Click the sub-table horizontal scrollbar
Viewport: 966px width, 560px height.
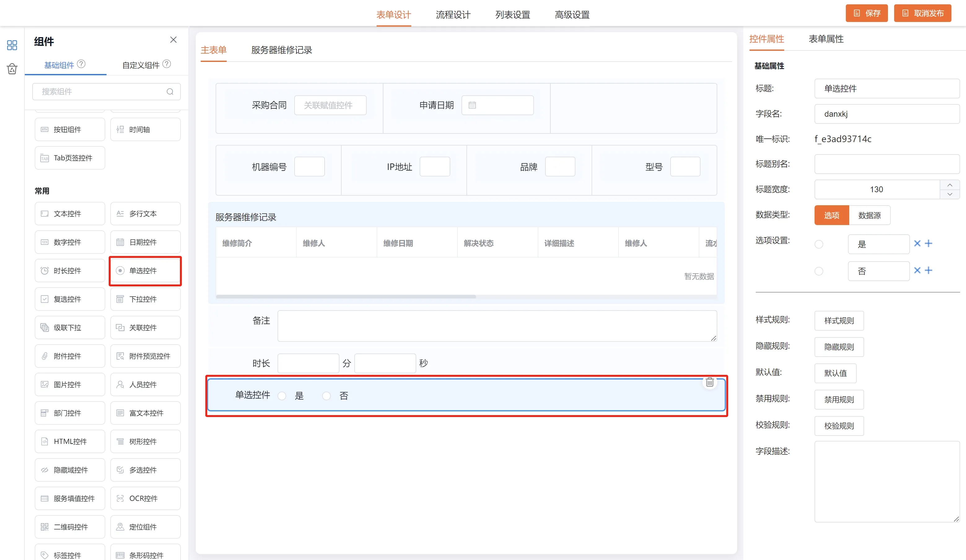point(346,297)
